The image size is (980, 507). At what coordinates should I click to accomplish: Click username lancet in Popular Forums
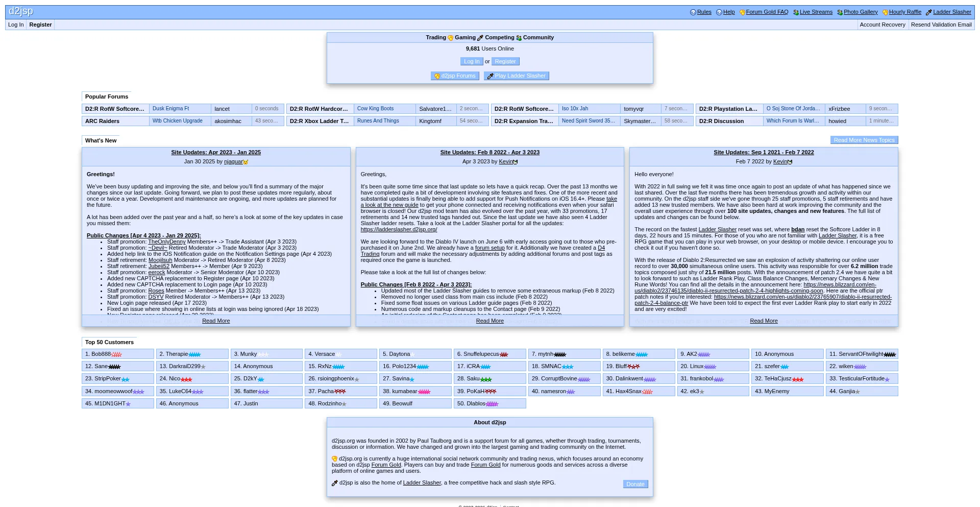pos(222,109)
